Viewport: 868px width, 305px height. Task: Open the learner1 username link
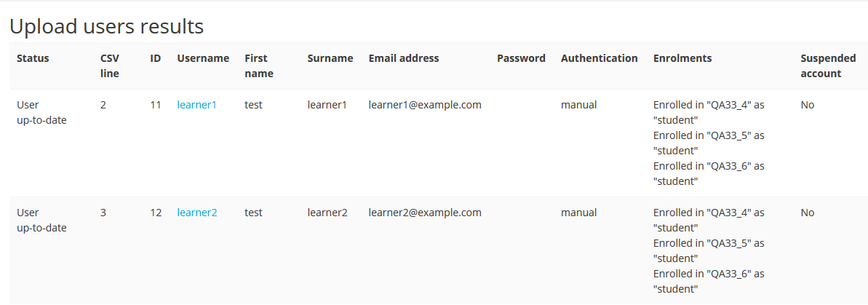coord(196,105)
